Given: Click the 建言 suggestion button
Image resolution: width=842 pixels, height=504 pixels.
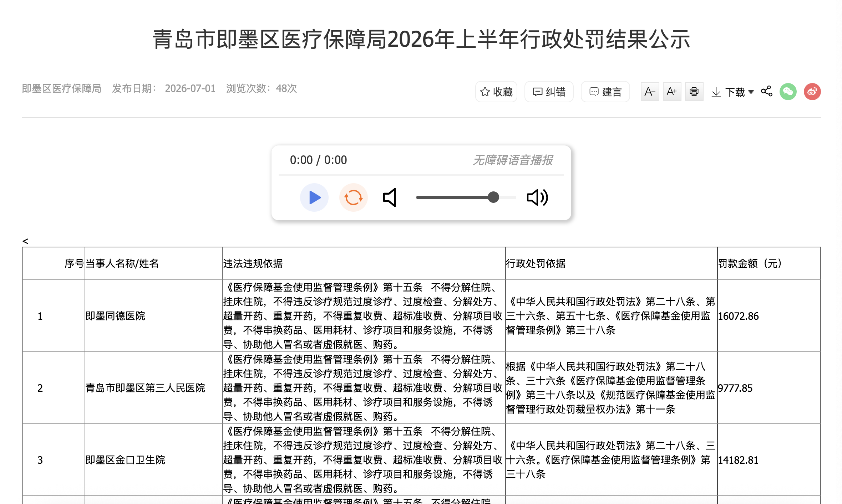Looking at the screenshot, I should 605,92.
